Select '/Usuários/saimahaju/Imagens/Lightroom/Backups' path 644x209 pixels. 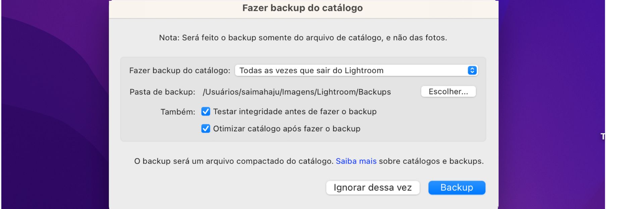[x=297, y=92]
